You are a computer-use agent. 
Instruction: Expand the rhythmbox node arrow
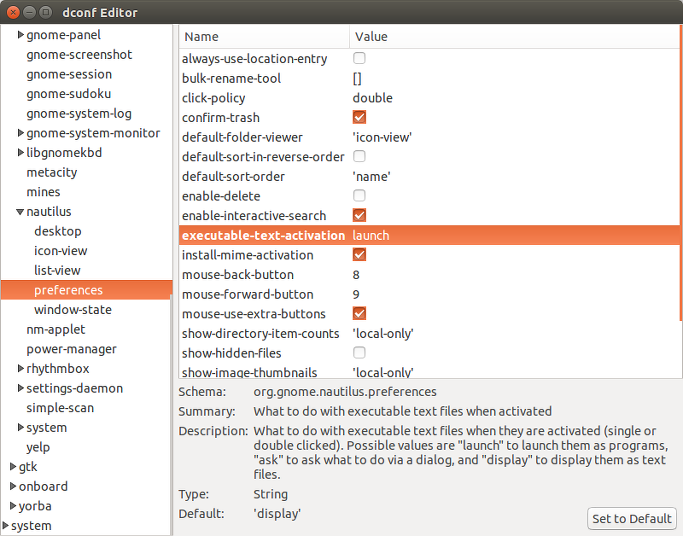[20, 368]
